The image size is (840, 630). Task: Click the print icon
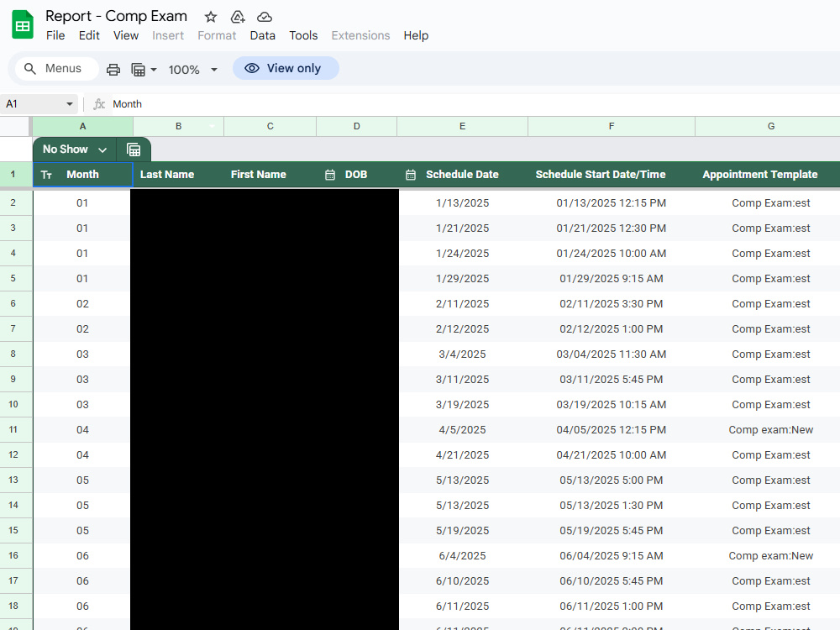113,70
